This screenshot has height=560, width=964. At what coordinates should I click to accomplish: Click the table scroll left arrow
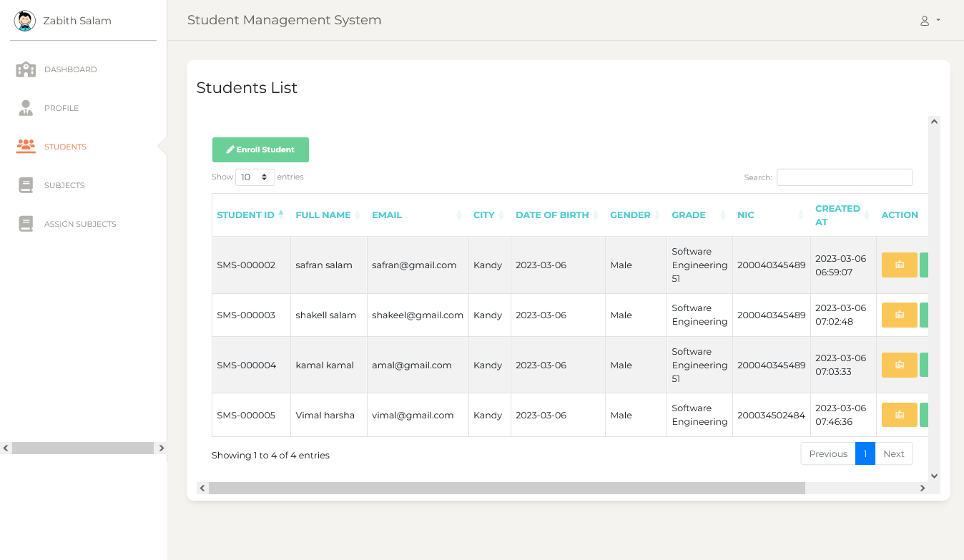202,488
